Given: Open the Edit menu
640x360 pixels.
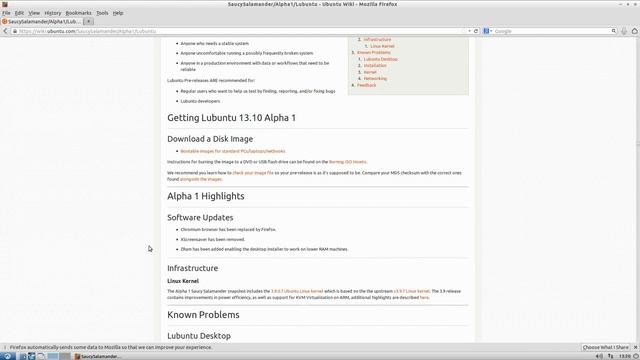Looking at the screenshot, I should tap(19, 13).
